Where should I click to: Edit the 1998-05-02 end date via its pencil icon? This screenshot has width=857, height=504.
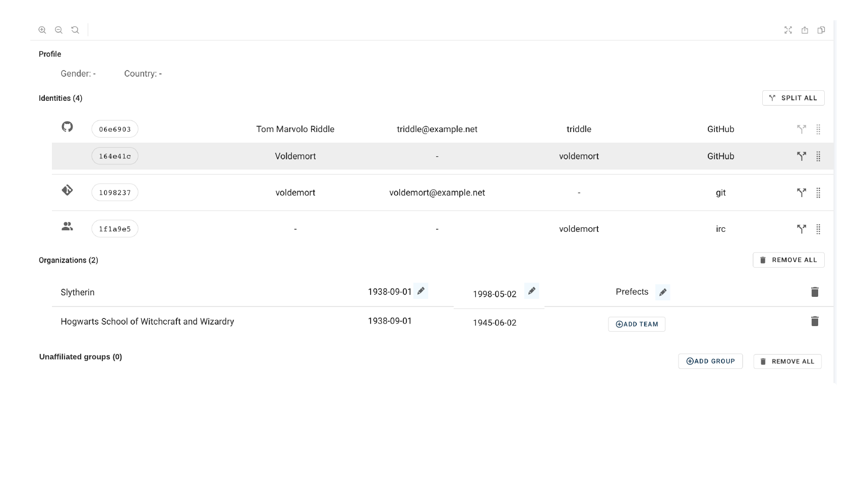coord(532,291)
